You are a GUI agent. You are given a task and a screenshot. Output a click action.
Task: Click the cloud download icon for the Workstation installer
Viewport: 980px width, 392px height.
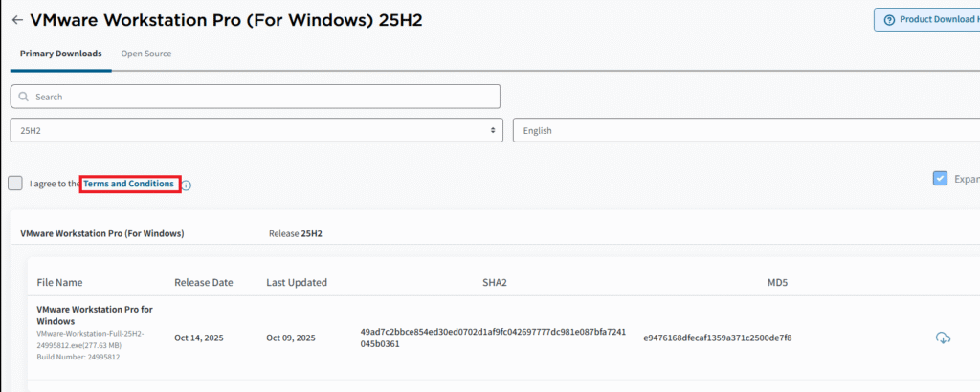[942, 338]
